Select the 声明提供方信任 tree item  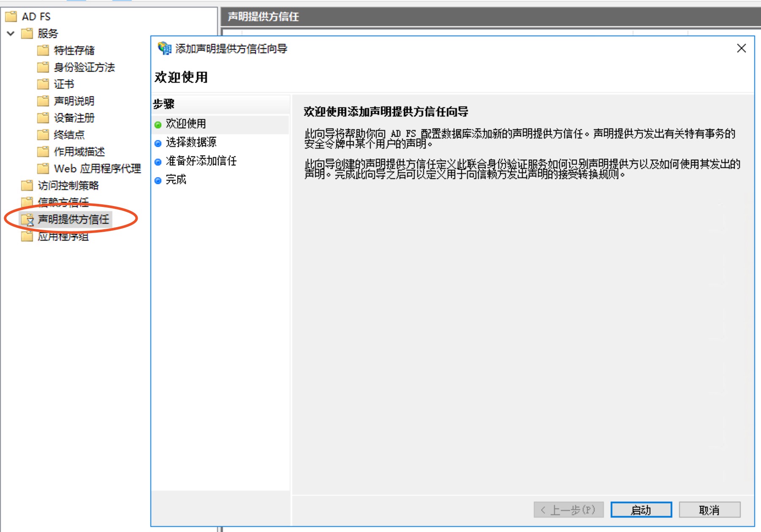click(73, 219)
